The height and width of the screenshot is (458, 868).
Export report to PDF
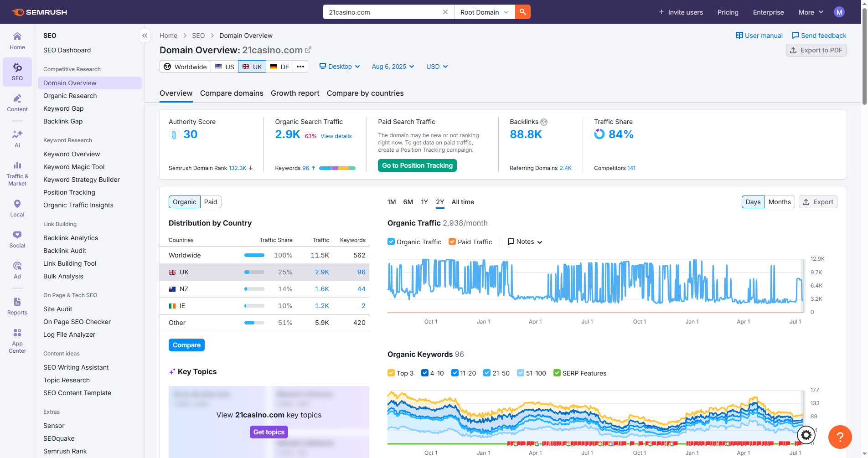pos(816,50)
